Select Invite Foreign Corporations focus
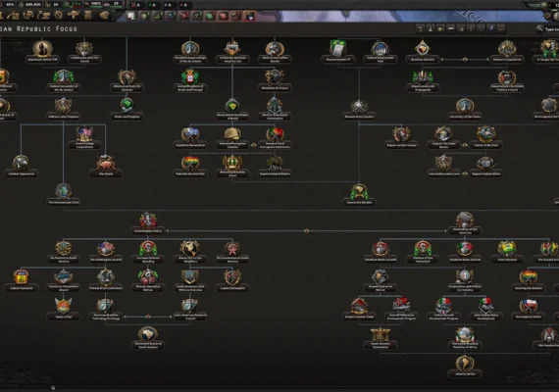 [84, 138]
